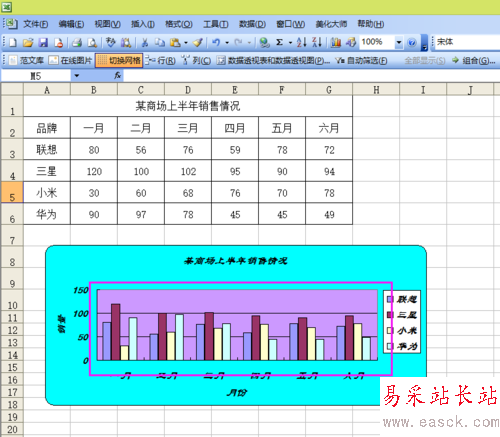Screen dimensions: 500x437
Task: Select the 六月 header cell
Action: coord(329,128)
